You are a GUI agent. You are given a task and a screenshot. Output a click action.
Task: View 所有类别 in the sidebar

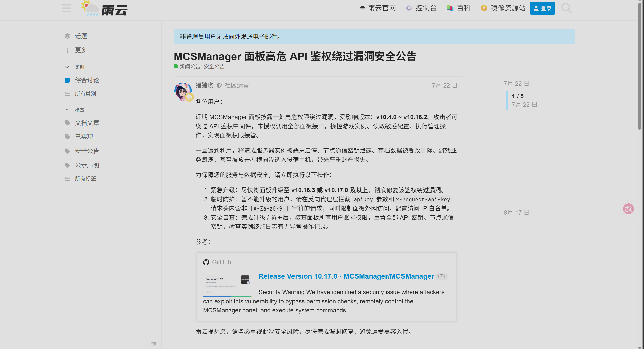point(85,94)
